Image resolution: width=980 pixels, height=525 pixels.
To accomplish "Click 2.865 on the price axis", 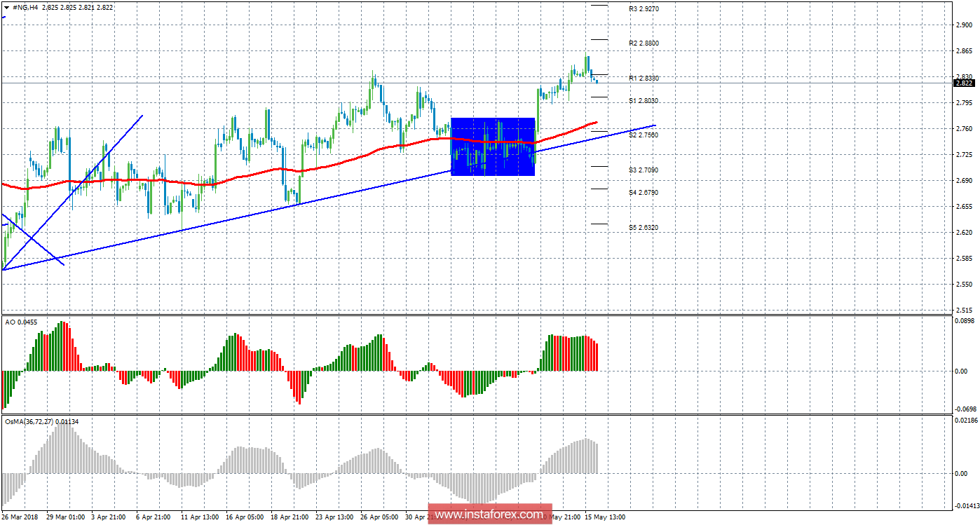I will pos(965,51).
